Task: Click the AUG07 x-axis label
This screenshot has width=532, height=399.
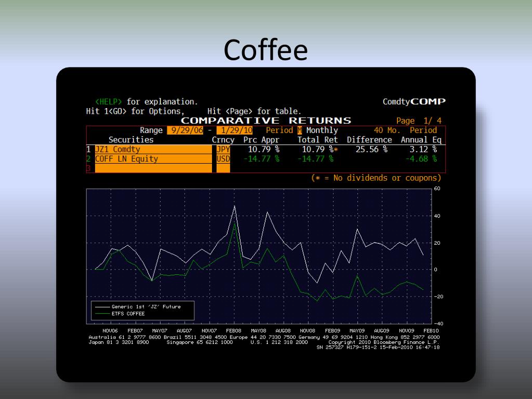Action: [x=184, y=331]
